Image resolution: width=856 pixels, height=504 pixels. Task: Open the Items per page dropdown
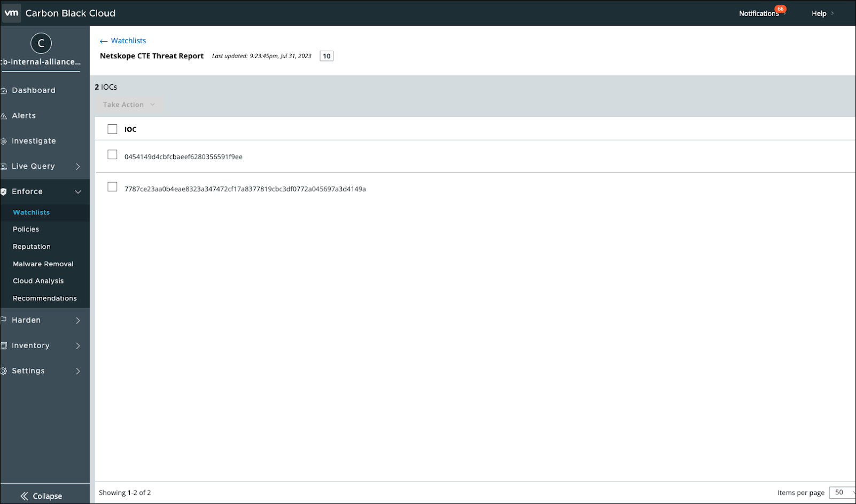843,492
